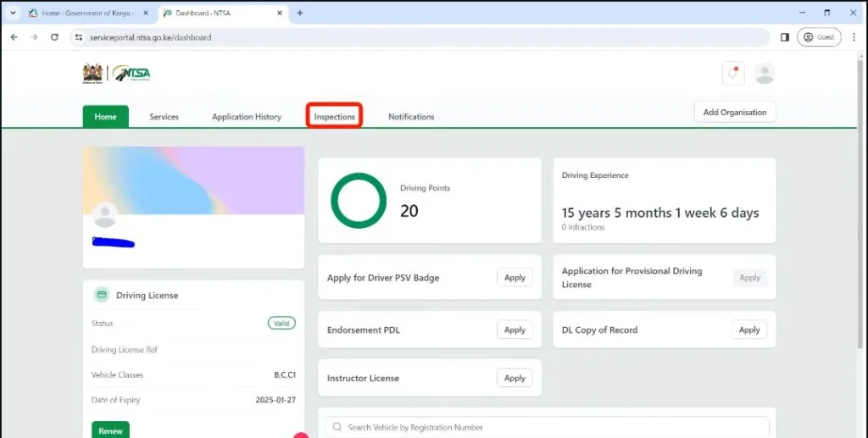
Task: Click the Renew driving license button
Action: tap(110, 430)
